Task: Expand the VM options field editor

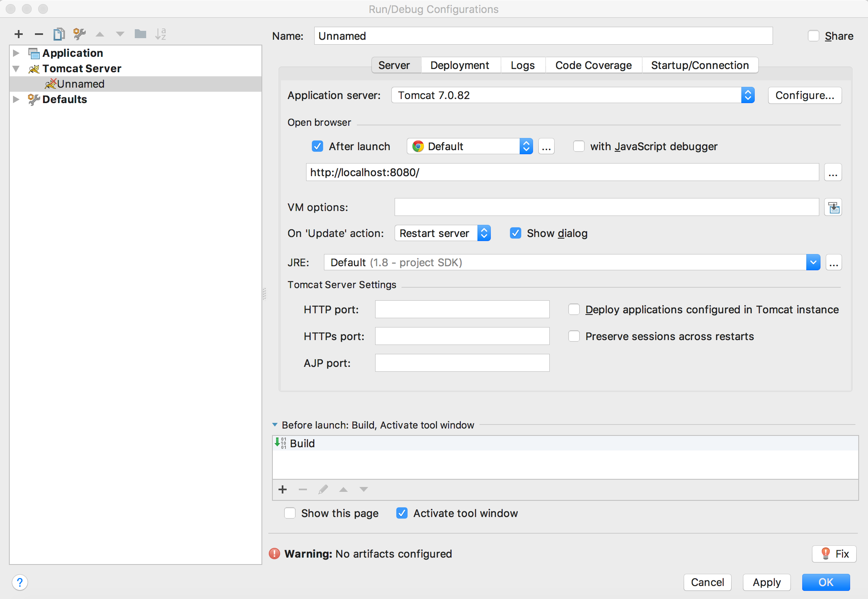Action: pyautogui.click(x=833, y=207)
